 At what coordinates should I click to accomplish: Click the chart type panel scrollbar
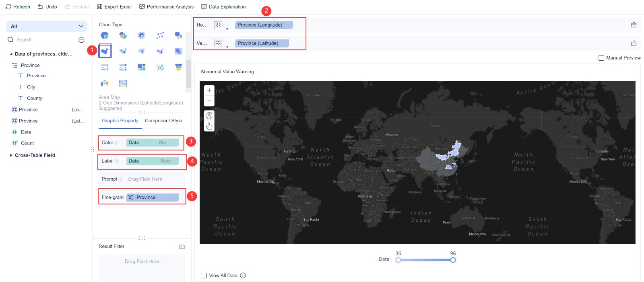pos(188,74)
